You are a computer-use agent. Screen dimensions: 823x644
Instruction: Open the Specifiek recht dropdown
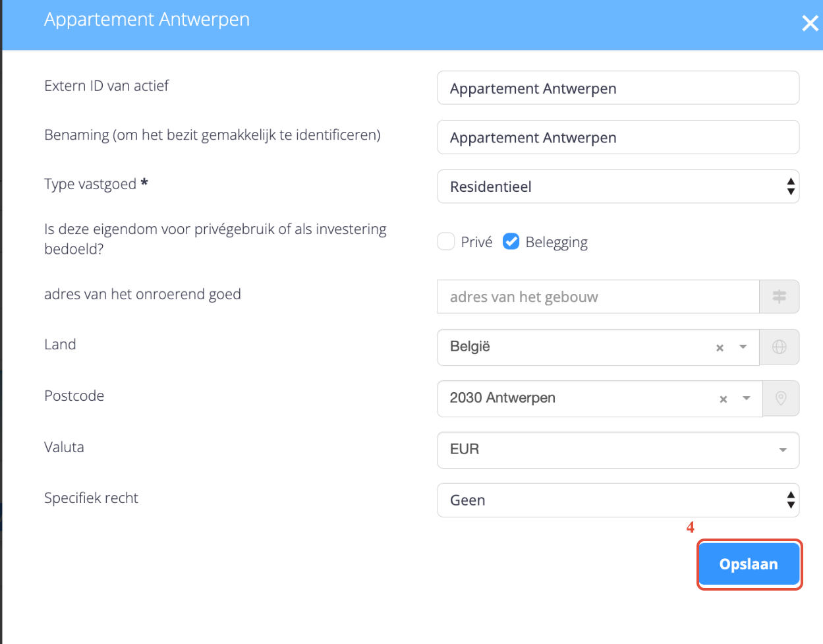pyautogui.click(x=617, y=500)
